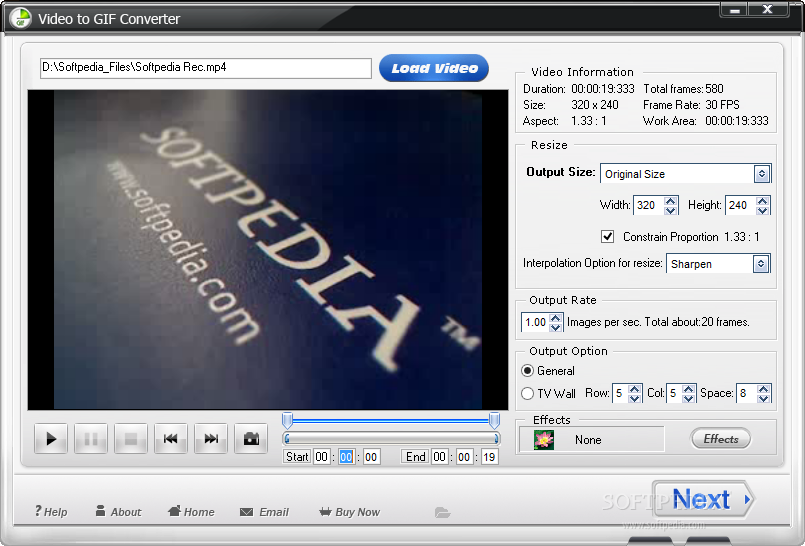Increase the Width value

pos(670,201)
